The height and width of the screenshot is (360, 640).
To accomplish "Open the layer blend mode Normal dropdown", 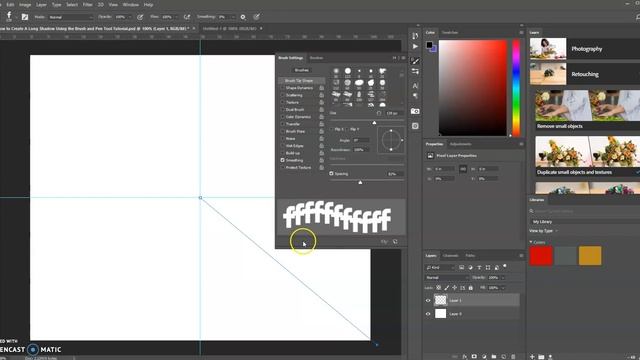I will 447,278.
